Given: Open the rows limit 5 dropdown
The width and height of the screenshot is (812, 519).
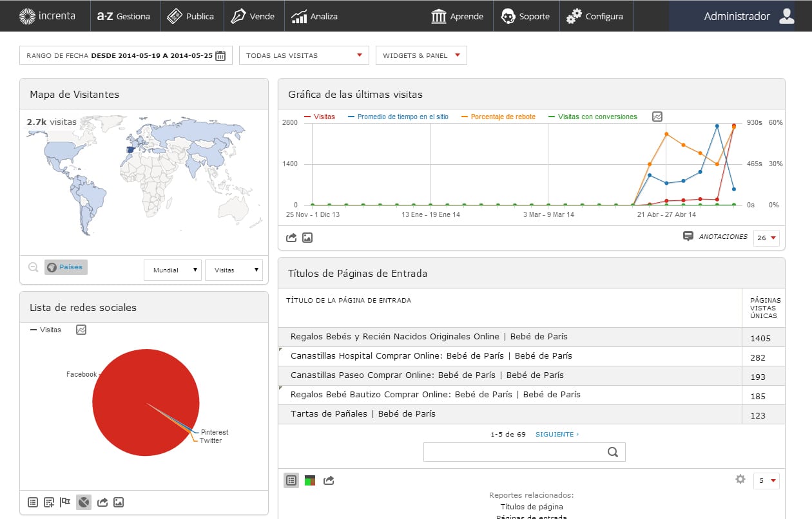Looking at the screenshot, I should point(766,480).
